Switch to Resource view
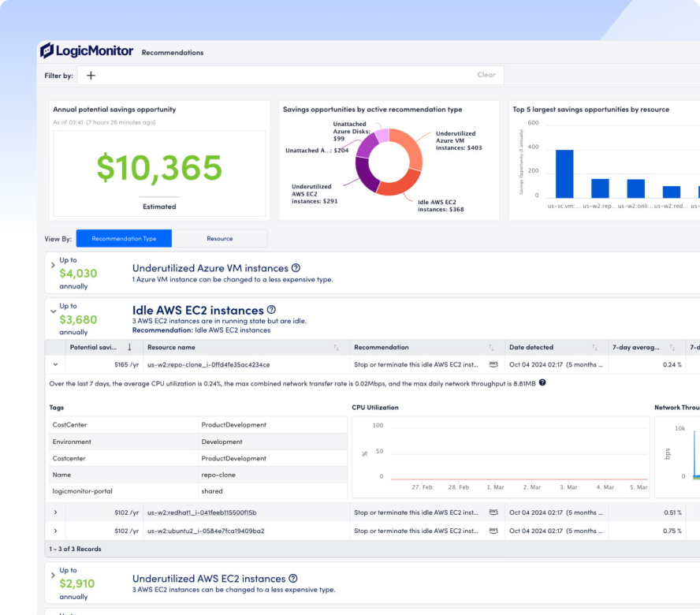The height and width of the screenshot is (615, 700). pos(220,238)
